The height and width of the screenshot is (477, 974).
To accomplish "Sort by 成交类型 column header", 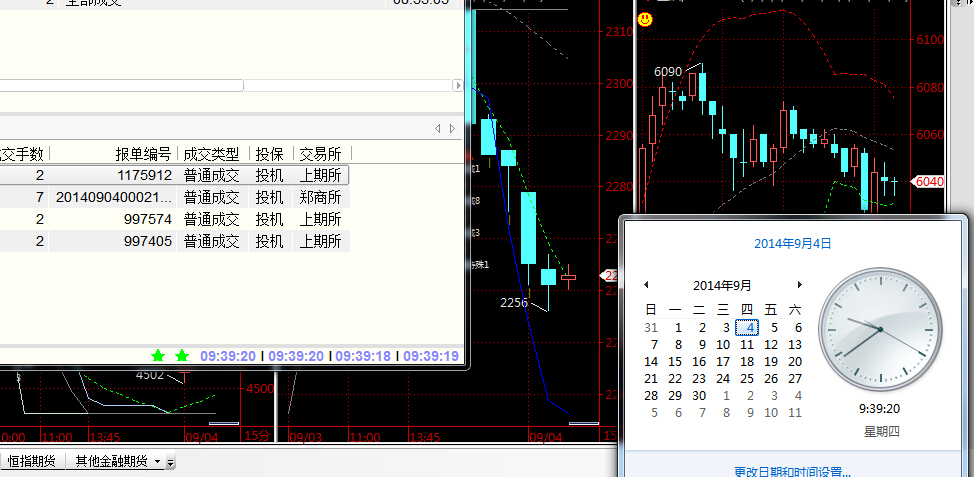I will click(213, 153).
